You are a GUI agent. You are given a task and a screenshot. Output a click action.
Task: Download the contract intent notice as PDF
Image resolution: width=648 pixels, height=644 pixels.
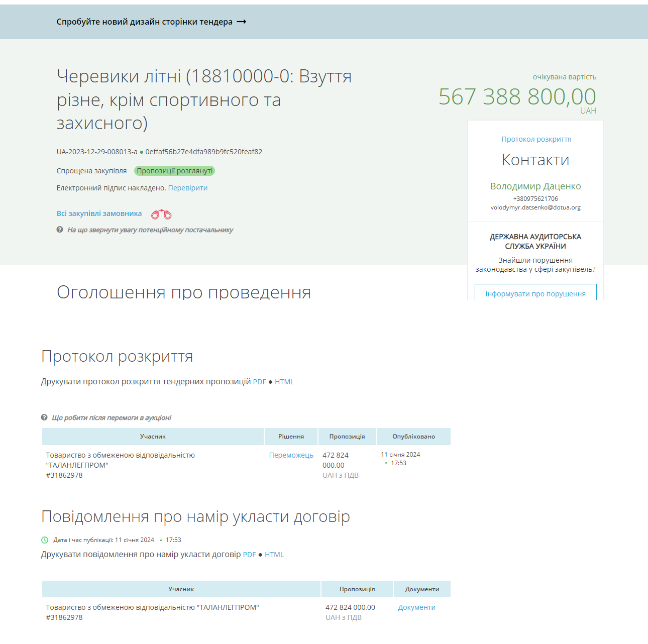pyautogui.click(x=249, y=555)
